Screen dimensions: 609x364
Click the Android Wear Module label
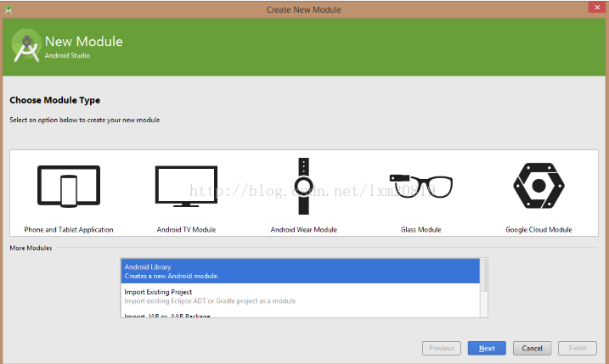[x=304, y=229]
